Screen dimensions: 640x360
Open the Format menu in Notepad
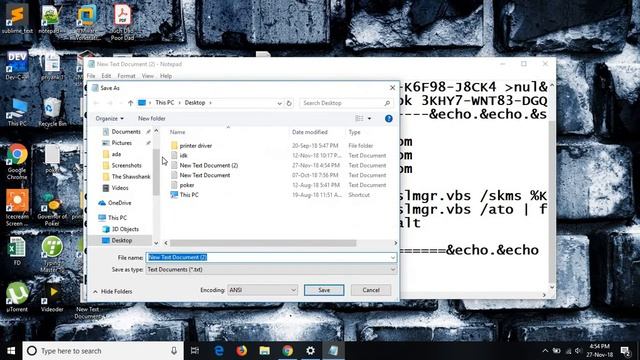tap(127, 76)
